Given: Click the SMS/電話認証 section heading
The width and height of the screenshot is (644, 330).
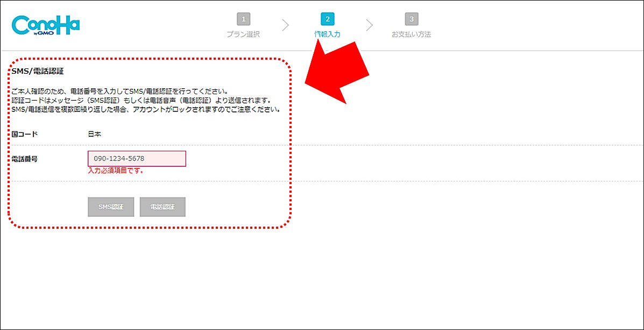Looking at the screenshot, I should [x=38, y=71].
